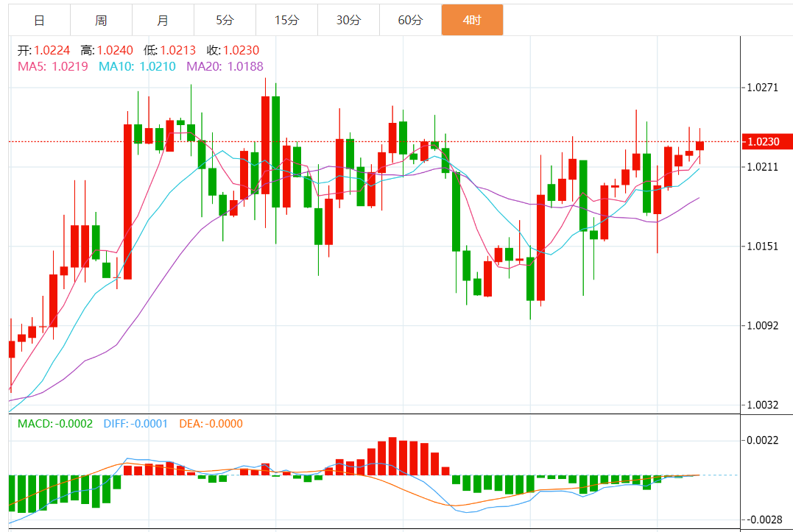This screenshot has width=793, height=532.
Task: Click the MA20: 1.0188 indicator label
Action: (x=225, y=67)
